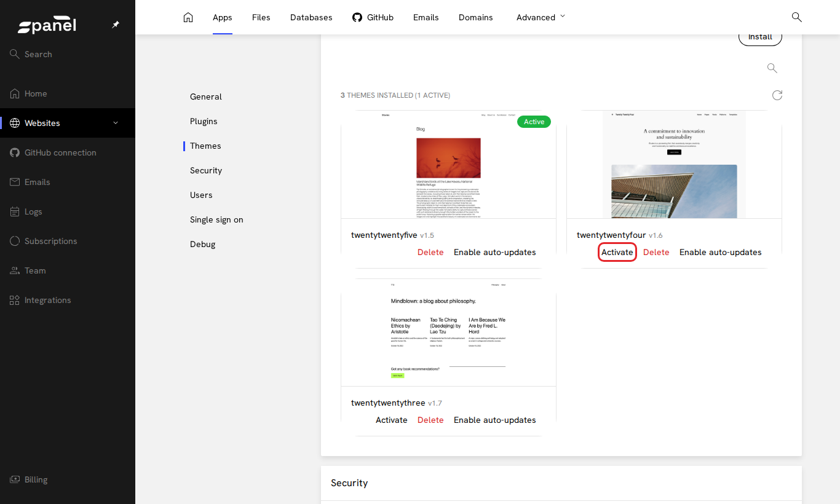Go to Single sign on section

click(216, 219)
